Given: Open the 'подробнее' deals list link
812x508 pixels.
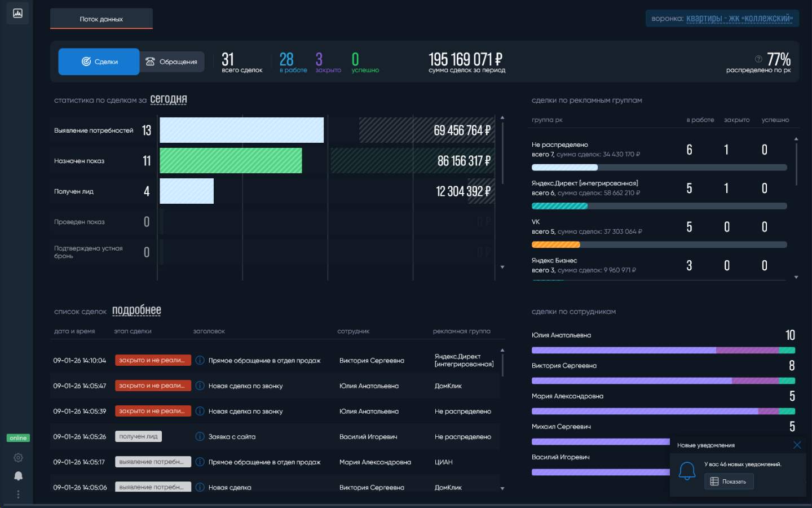Looking at the screenshot, I should tap(136, 310).
